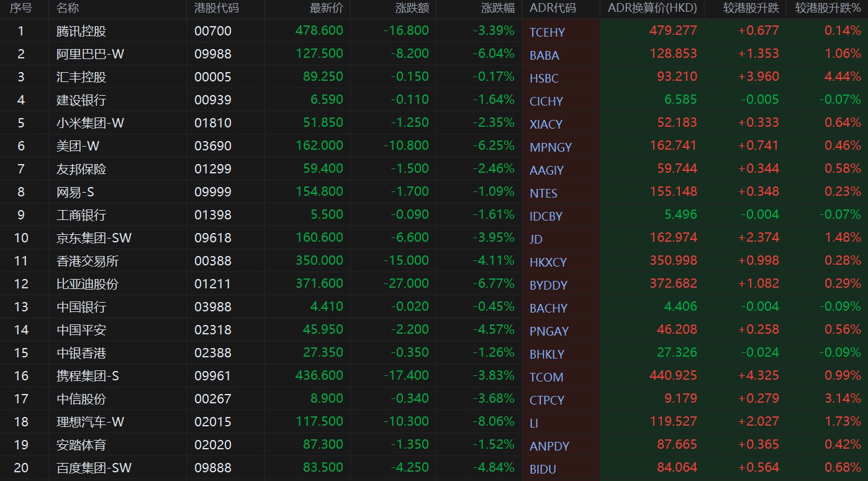868x481 pixels.
Task: Click the 名称 column header
Action: (x=68, y=8)
